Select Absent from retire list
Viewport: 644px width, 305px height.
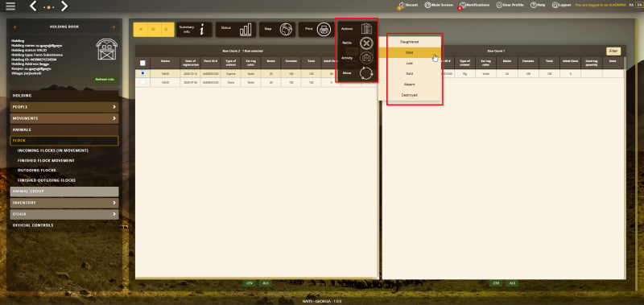tap(410, 84)
